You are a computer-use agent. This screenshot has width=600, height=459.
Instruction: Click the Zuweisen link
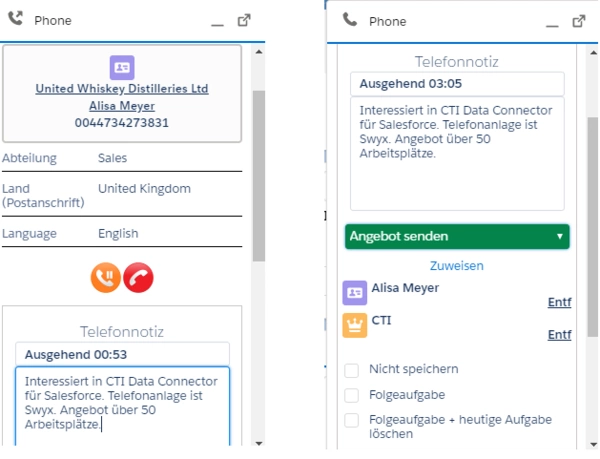pos(457,266)
